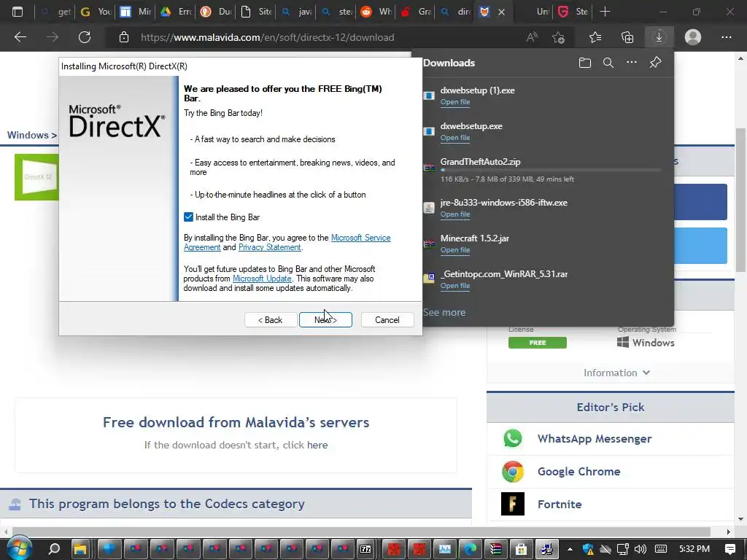Uncheck Install the Bing Bar
The height and width of the screenshot is (560, 747).
pos(189,217)
